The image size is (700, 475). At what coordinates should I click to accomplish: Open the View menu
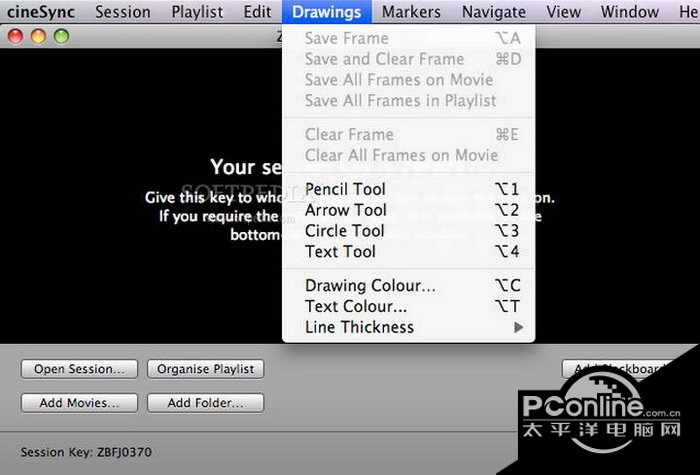(563, 12)
